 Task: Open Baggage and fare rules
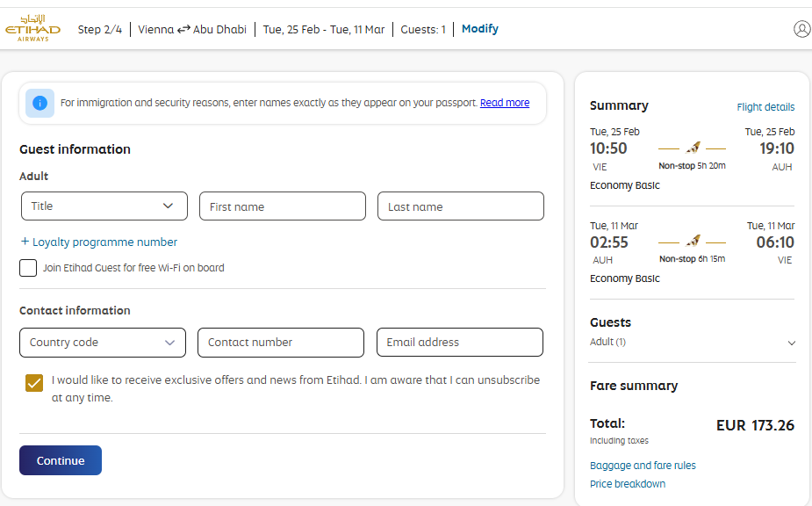(x=643, y=466)
